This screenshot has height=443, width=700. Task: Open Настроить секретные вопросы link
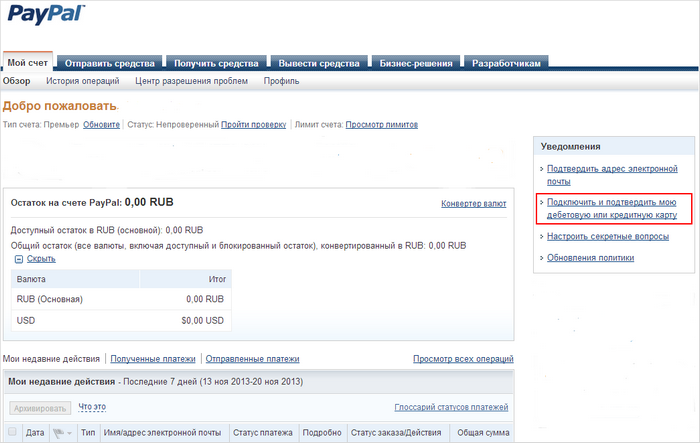(x=608, y=236)
